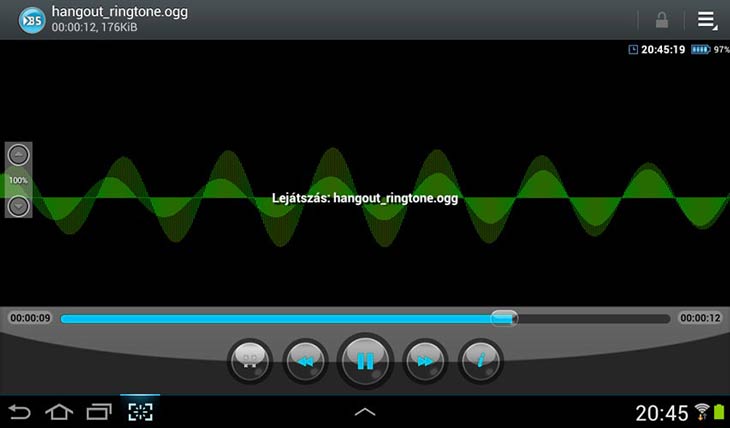Click the title hangout_ringtone.ogg at top
The width and height of the screenshot is (730, 428).
120,12
